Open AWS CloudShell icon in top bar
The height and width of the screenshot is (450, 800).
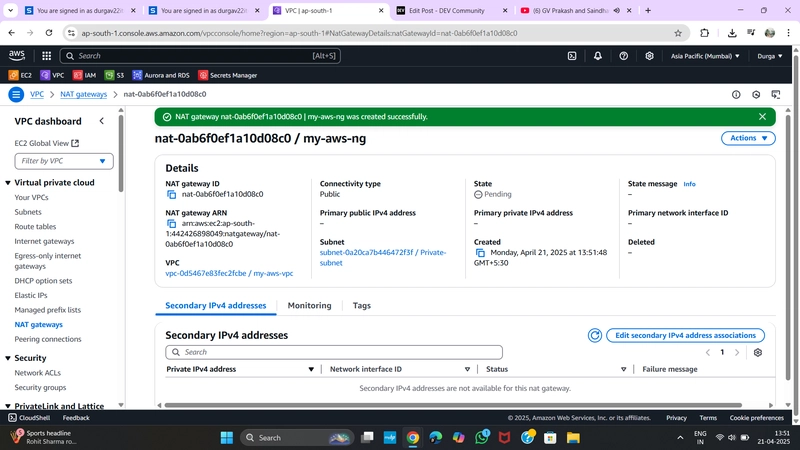tap(572, 56)
